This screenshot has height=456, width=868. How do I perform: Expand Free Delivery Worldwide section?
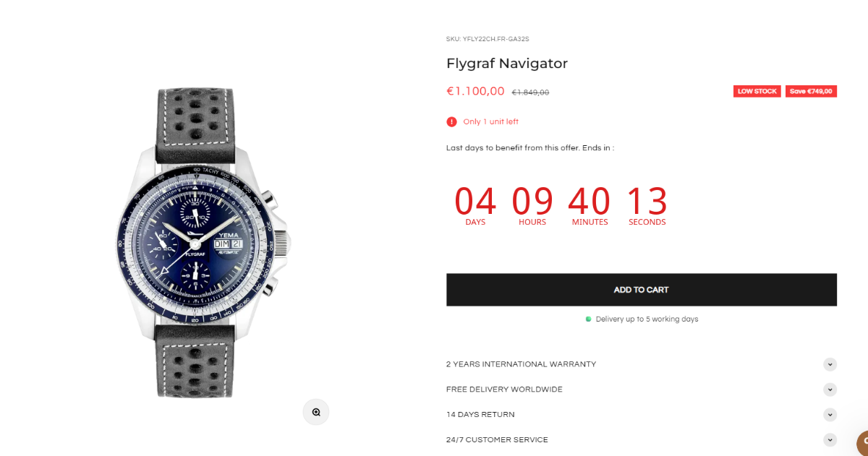click(642, 390)
